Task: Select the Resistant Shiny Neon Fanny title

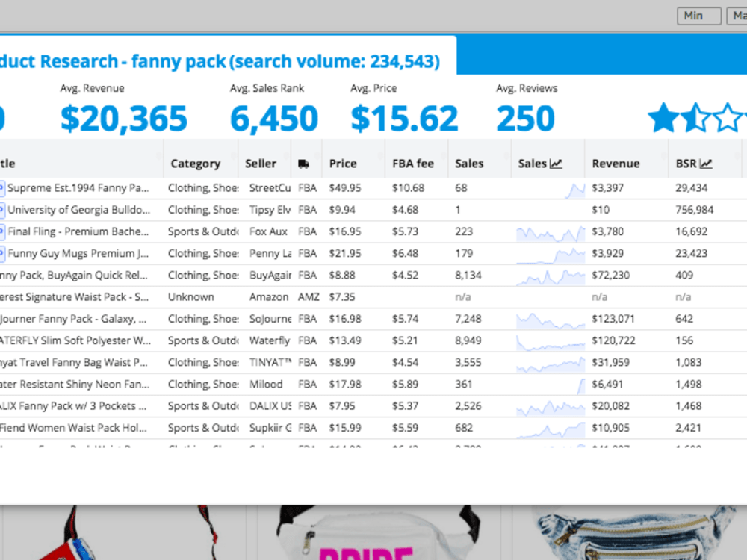Action: [x=75, y=385]
